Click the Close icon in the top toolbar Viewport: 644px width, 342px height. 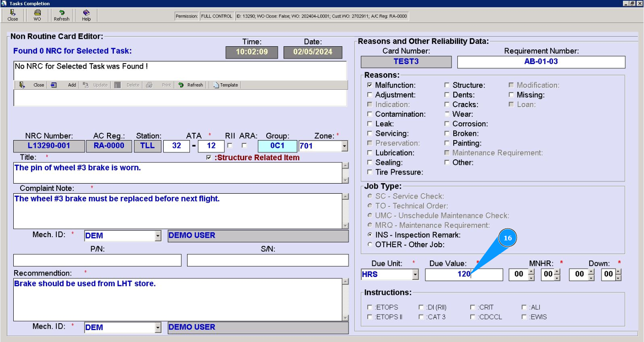click(x=13, y=15)
